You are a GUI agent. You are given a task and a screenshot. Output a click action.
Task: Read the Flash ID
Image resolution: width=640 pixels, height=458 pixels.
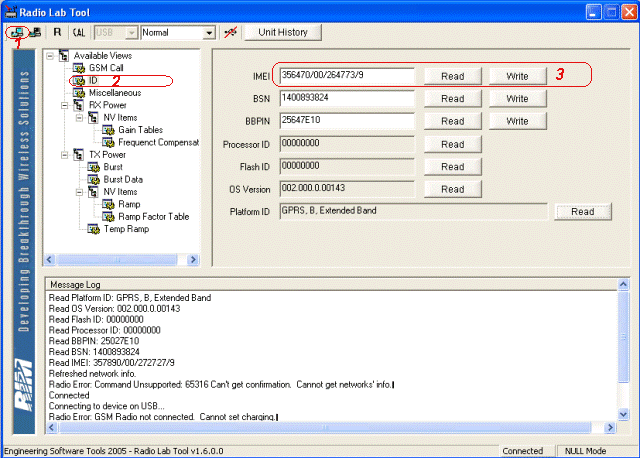click(453, 167)
